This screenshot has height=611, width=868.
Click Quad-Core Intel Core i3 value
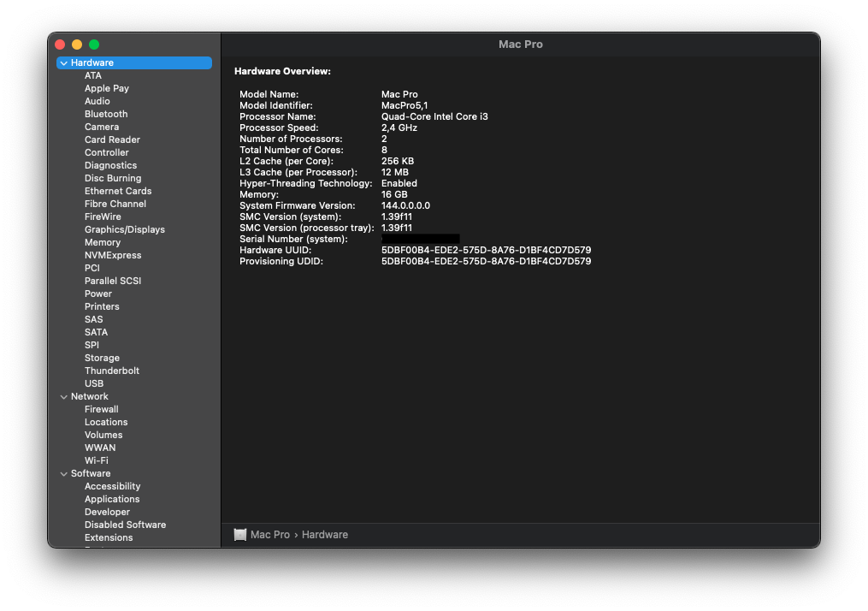[x=434, y=116]
